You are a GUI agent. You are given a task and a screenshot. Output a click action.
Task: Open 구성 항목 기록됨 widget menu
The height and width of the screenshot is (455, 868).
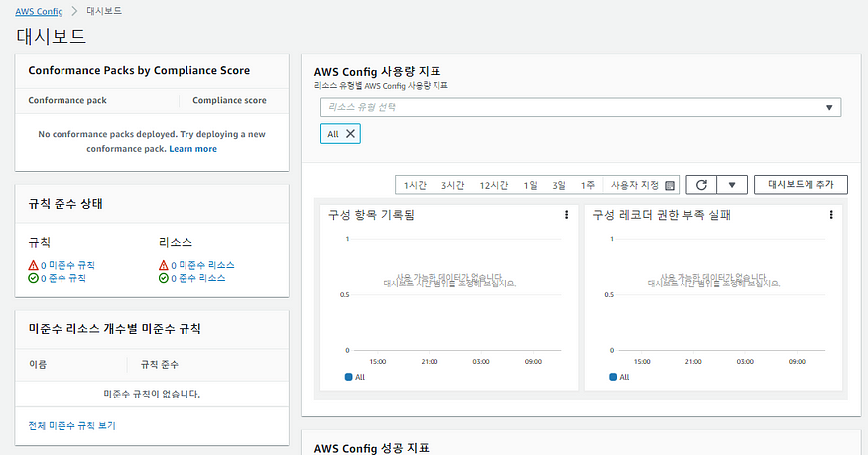[x=566, y=215]
